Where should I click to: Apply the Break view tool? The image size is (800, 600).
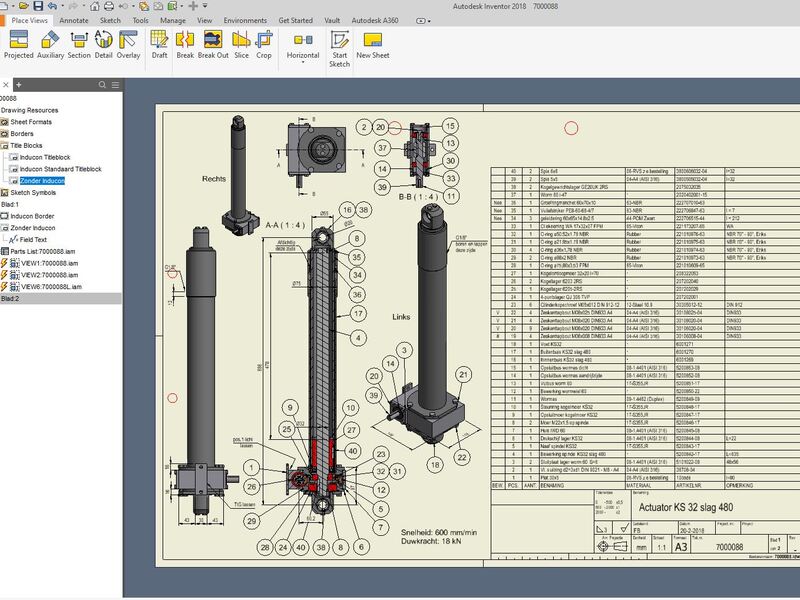click(185, 45)
